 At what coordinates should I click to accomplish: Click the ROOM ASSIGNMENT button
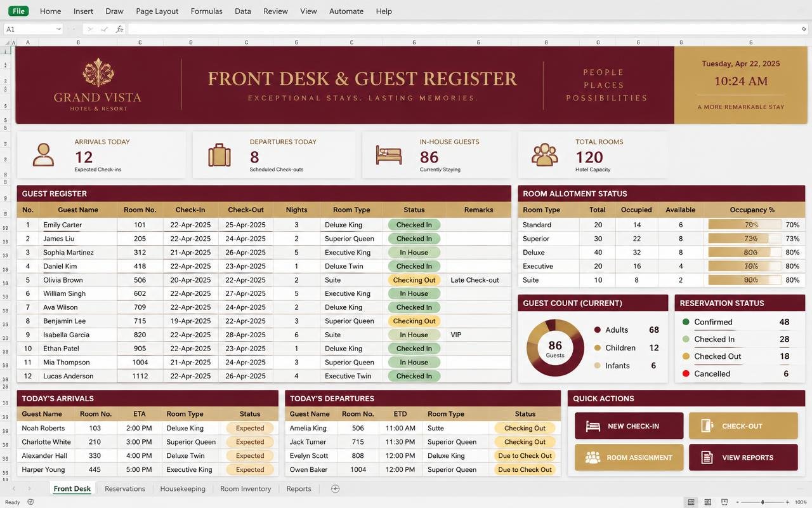(x=629, y=457)
